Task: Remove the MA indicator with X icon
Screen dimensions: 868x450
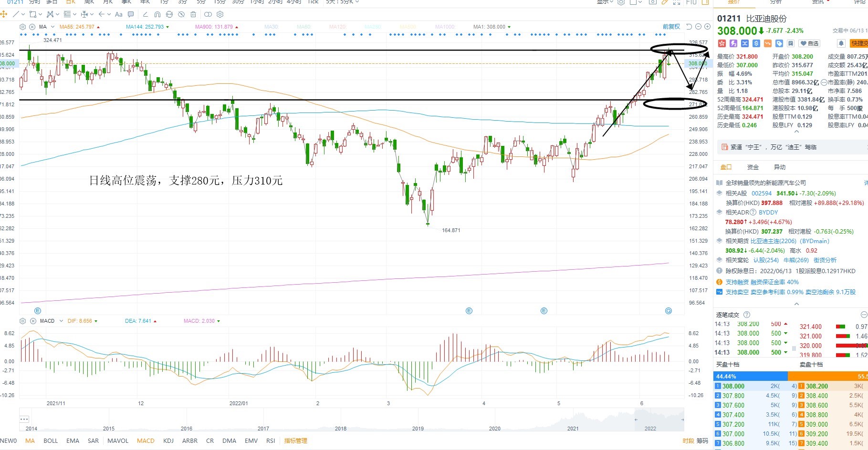Action: click(x=32, y=27)
